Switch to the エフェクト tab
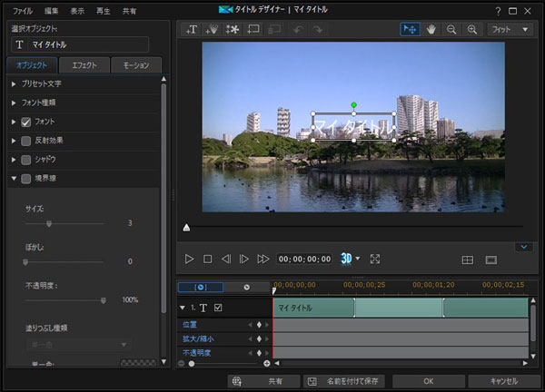 (84, 65)
